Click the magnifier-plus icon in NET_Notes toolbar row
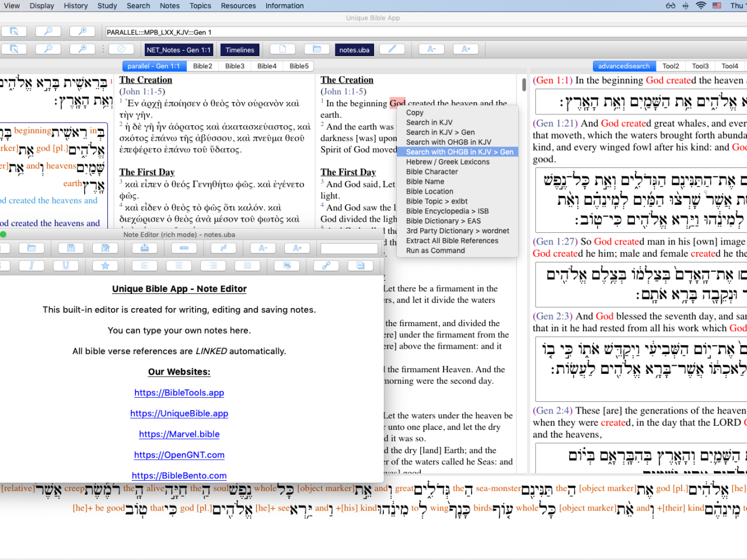Viewport: 747px width, 560px height. 82,49
